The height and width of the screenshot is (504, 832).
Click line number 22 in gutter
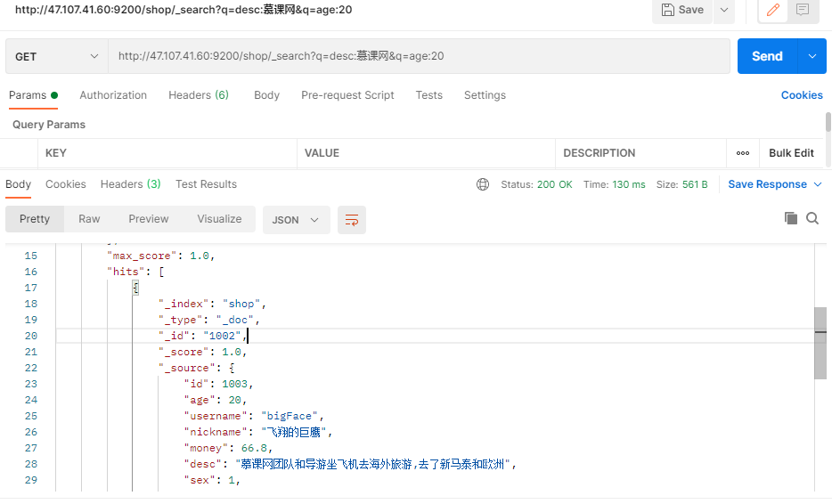pyautogui.click(x=31, y=368)
